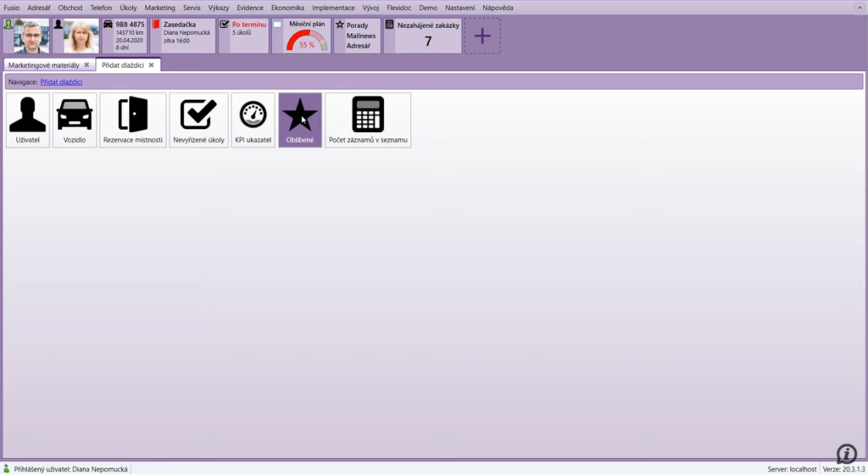Image resolution: width=868 pixels, height=475 pixels.
Task: Open the Po termínu overdue tasks tile
Action: click(243, 36)
